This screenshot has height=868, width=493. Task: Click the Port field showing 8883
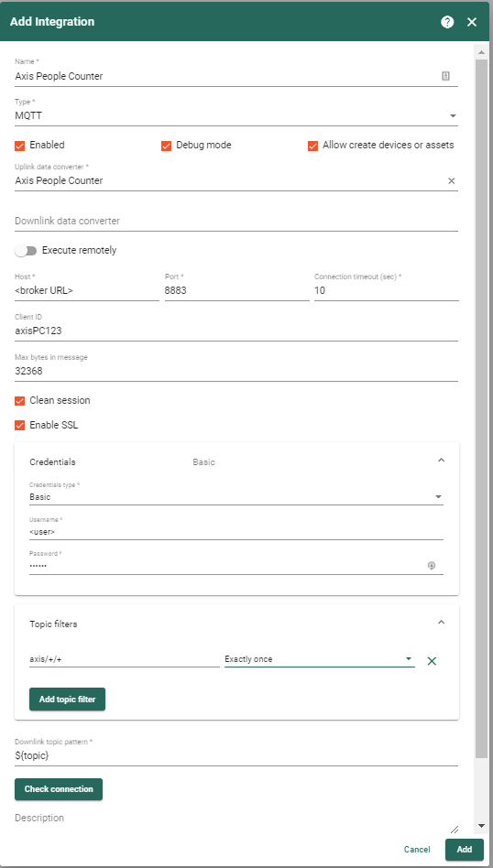[237, 290]
